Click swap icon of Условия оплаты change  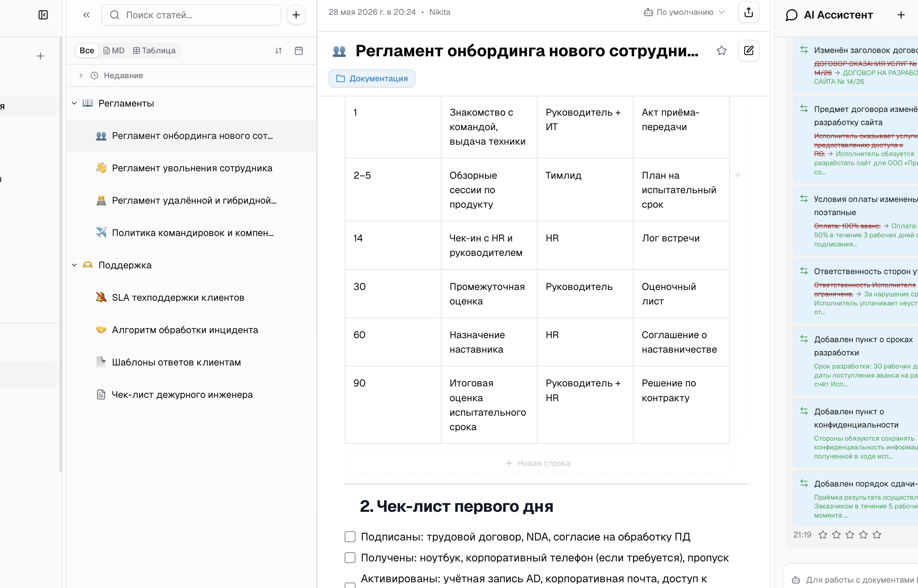click(x=804, y=199)
